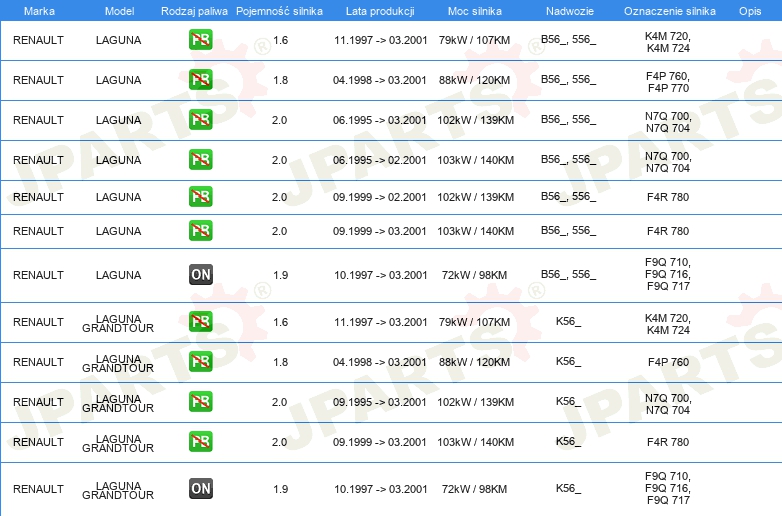Select engine code F4P 760, F4P 770

click(x=668, y=82)
